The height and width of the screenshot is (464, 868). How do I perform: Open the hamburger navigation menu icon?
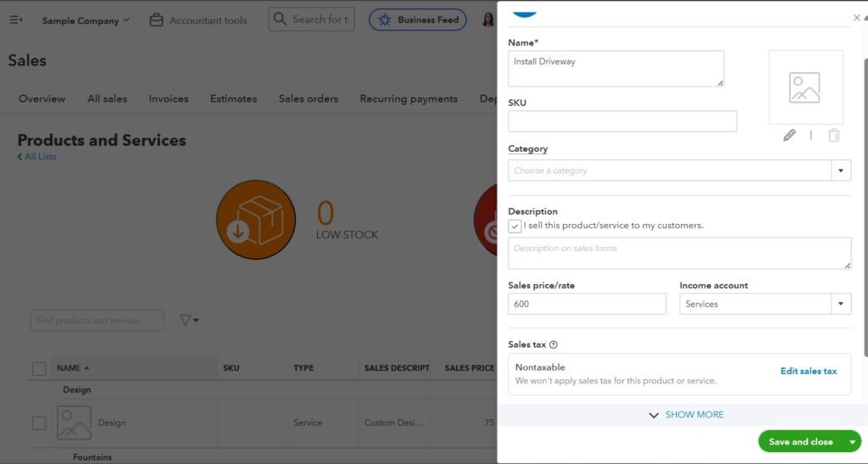pyautogui.click(x=15, y=20)
